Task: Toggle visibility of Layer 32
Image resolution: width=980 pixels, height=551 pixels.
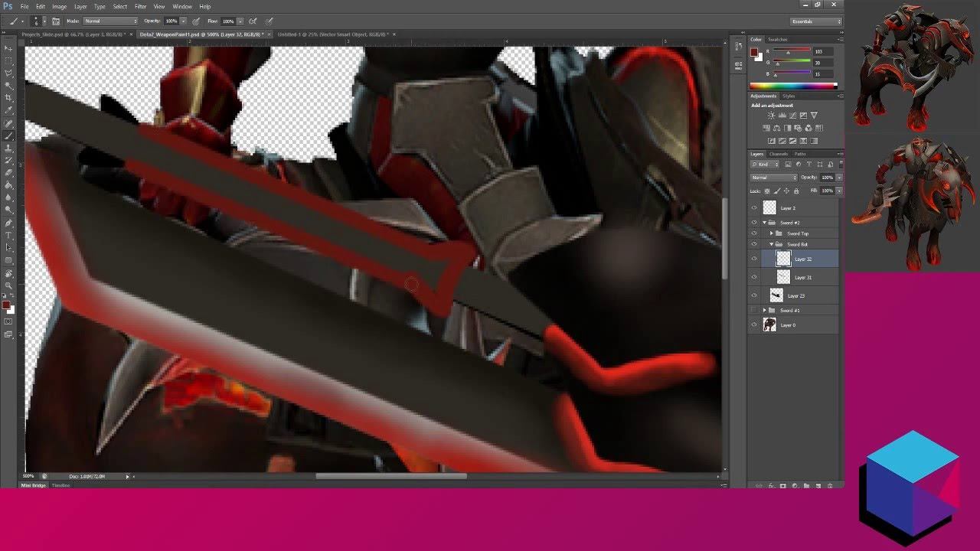Action: point(754,259)
